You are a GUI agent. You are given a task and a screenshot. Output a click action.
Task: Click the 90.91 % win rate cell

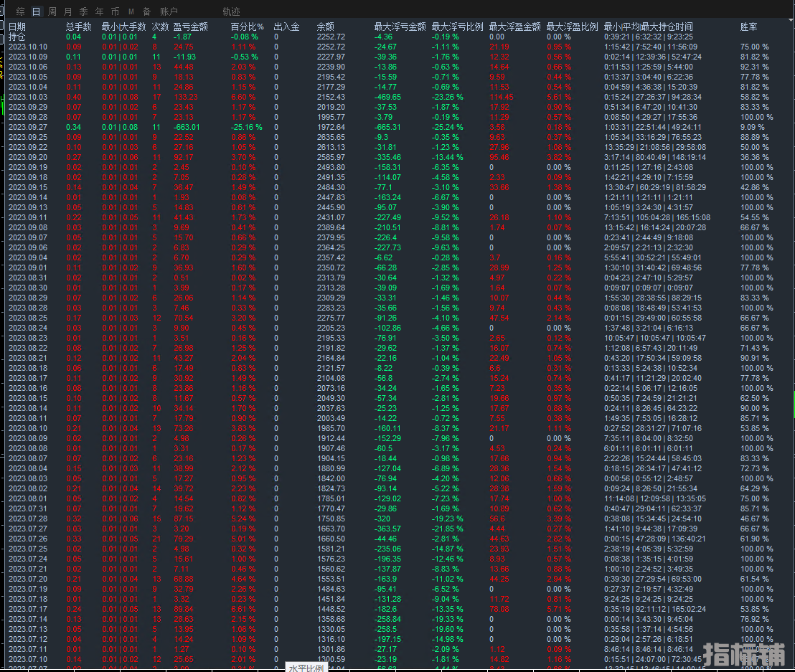754,358
